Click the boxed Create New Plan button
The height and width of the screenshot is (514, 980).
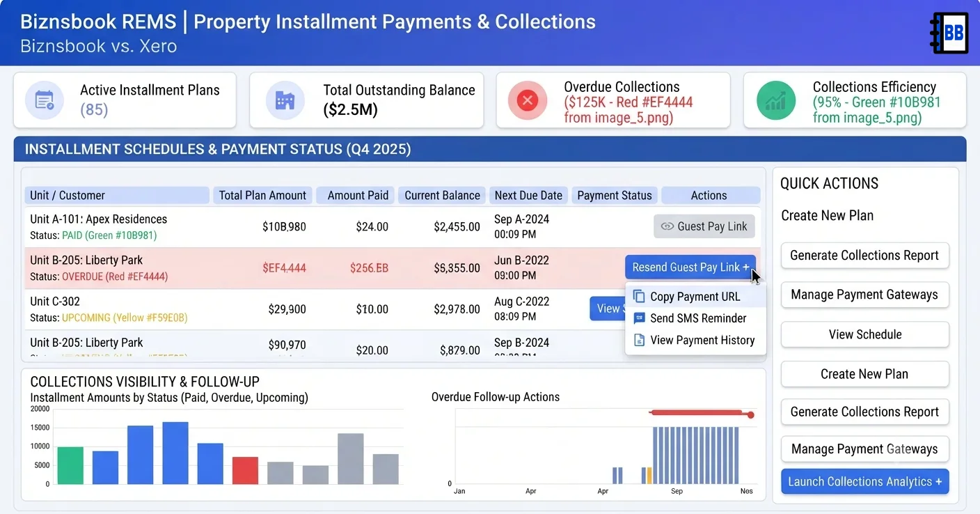tap(864, 374)
